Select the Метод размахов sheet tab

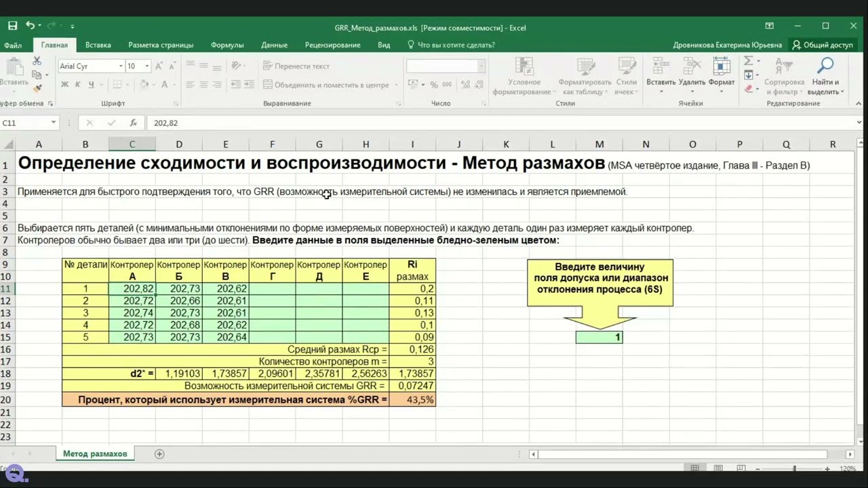tap(95, 453)
